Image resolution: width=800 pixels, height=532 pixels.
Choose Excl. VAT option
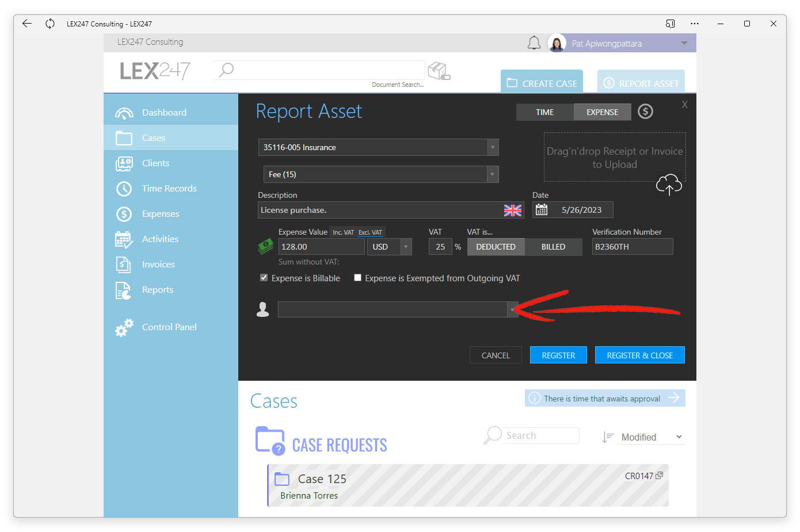click(370, 232)
